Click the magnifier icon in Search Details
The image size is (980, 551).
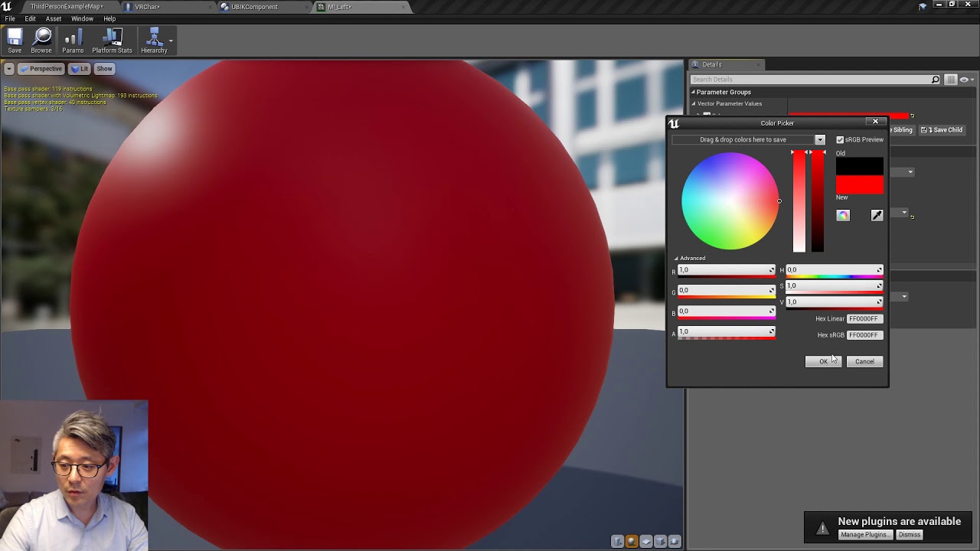(x=935, y=80)
